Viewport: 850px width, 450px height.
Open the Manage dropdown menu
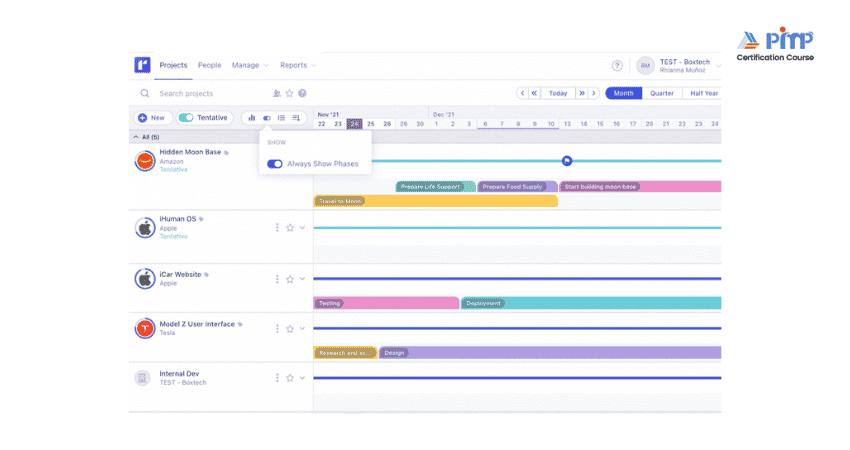(250, 65)
